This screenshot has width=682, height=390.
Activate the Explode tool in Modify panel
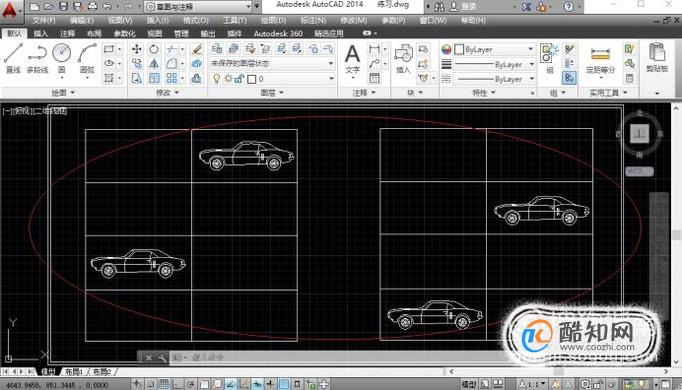[197, 64]
